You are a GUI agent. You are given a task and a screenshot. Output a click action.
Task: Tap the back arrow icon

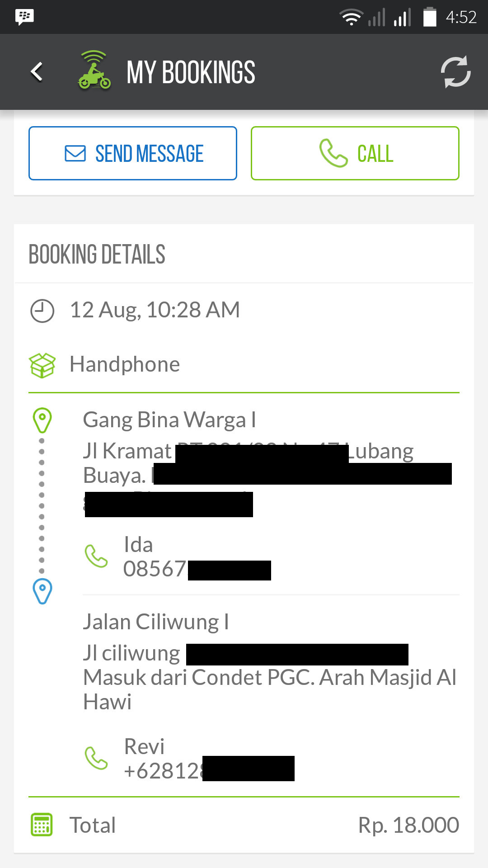click(37, 72)
